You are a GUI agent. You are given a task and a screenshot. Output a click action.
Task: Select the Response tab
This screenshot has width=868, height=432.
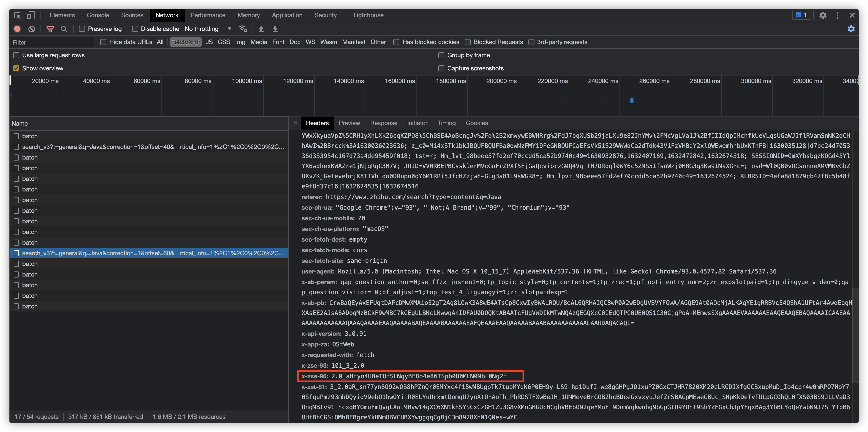tap(384, 123)
